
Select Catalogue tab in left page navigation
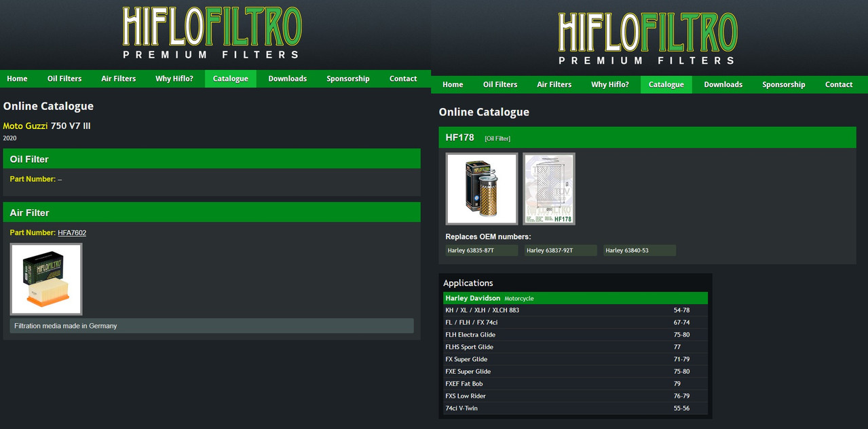(x=231, y=79)
